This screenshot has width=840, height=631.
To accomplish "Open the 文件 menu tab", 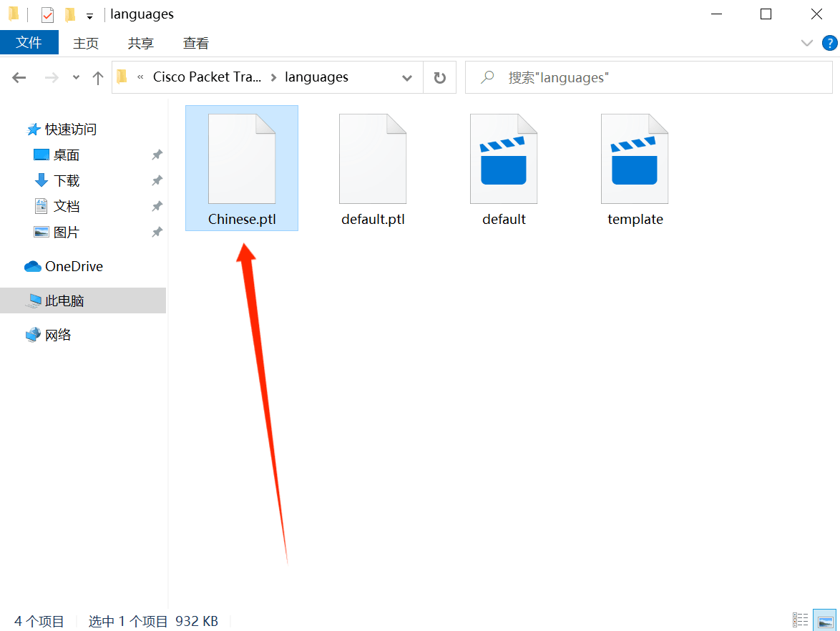I will 29,42.
